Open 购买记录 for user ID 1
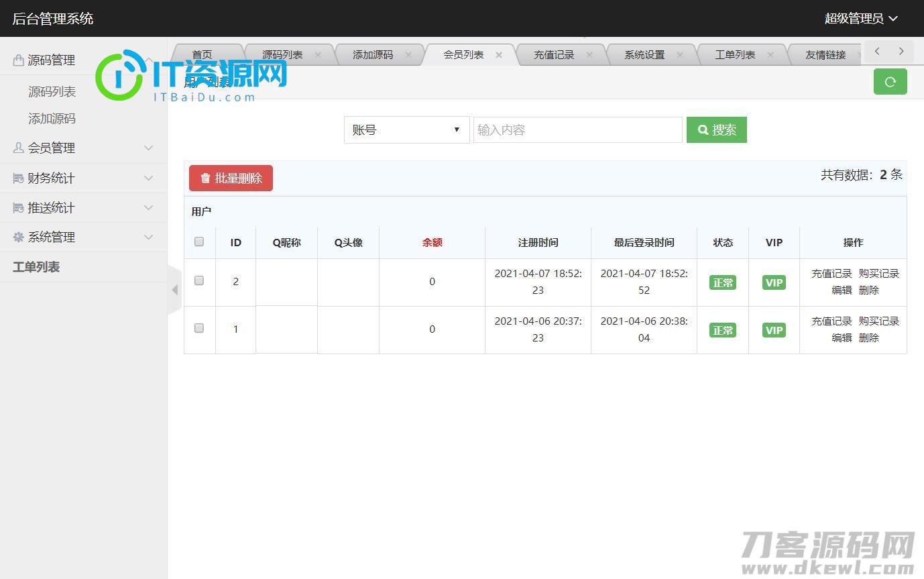 [879, 321]
